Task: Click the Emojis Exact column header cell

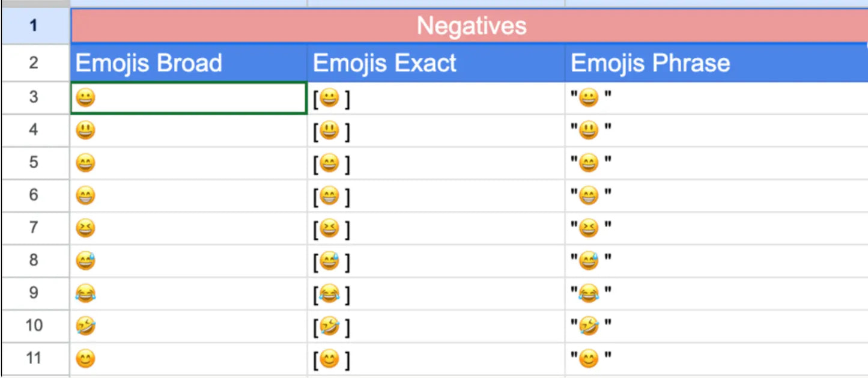Action: pos(436,63)
